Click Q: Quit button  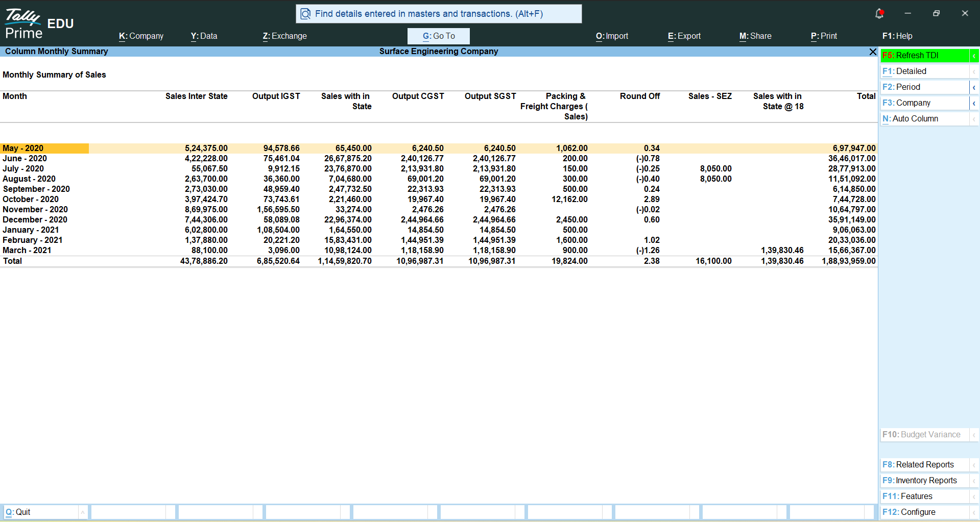coord(41,512)
